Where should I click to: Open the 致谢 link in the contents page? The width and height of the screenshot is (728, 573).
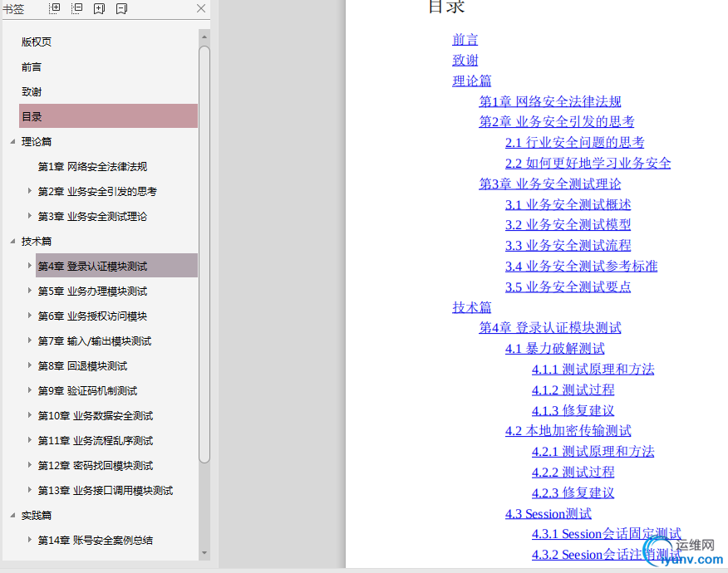coord(465,60)
